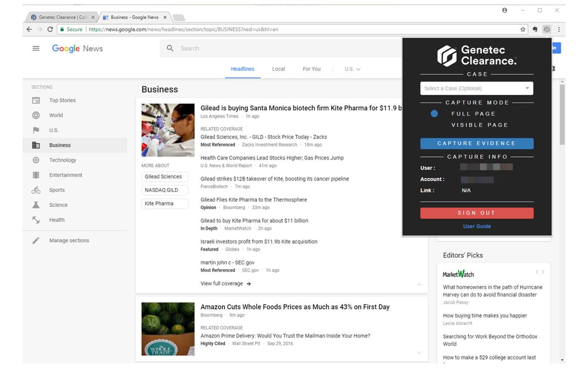
Task: Click the Gilead Sciences topic chip
Action: 165,177
